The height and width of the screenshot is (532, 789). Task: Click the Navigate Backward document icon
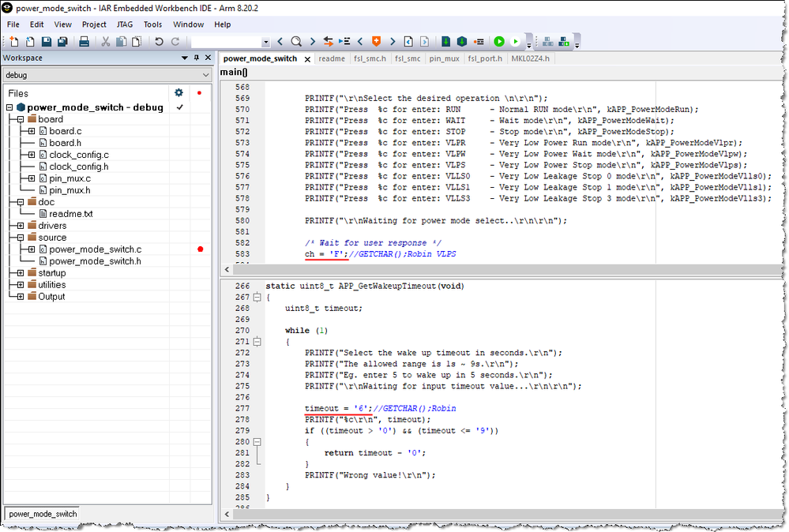click(408, 42)
